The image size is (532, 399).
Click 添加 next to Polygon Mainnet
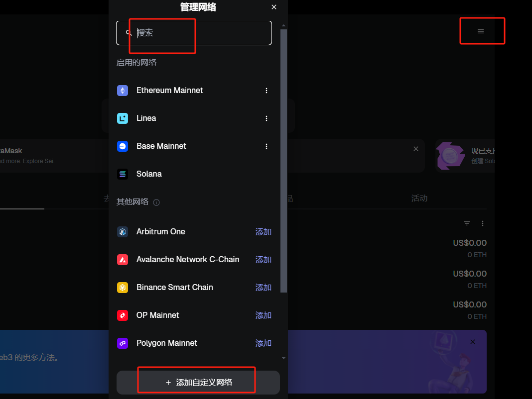point(263,343)
